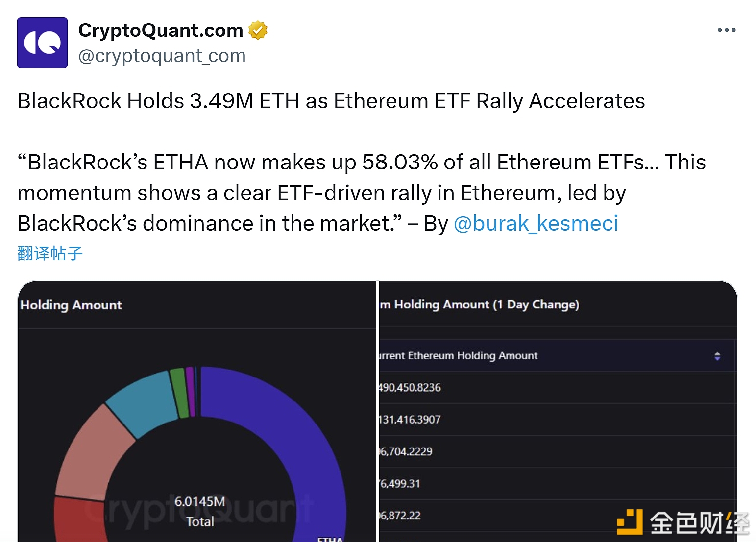Open the three-dot more options menu
Viewport: 756px width, 542px height.
click(x=726, y=30)
